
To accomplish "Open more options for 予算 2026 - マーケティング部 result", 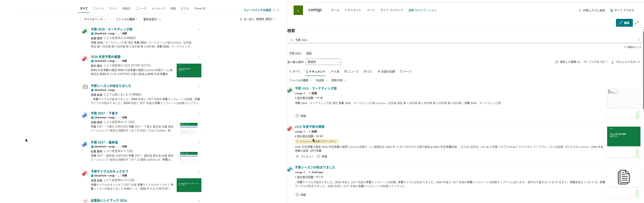I will tap(199, 29).
